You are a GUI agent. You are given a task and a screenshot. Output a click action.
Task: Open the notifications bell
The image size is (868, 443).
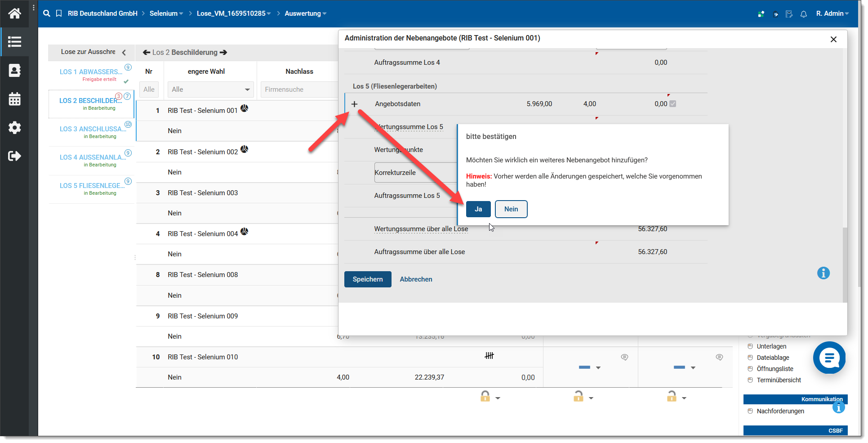pyautogui.click(x=804, y=14)
